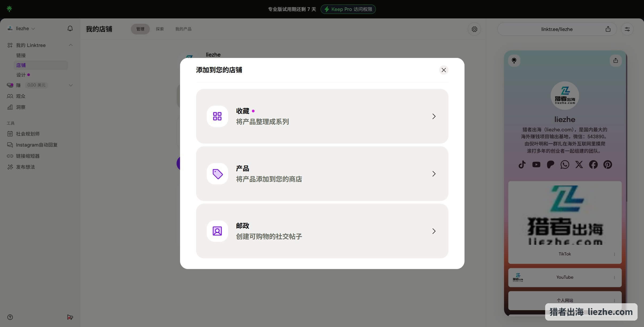
Task: Click the 专业版试用期还剩 7 天 text
Action: tap(292, 9)
